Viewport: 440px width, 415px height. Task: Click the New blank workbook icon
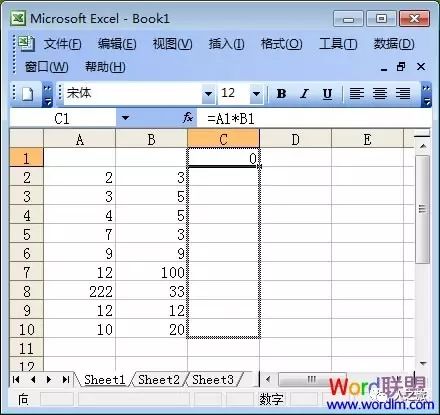[27, 94]
